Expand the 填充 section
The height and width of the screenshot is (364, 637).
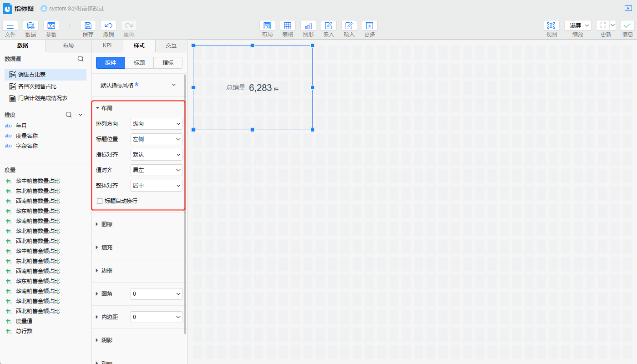(x=106, y=248)
